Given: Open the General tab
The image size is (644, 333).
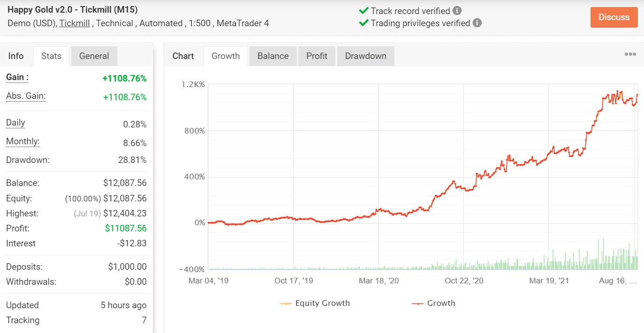Looking at the screenshot, I should pos(94,56).
